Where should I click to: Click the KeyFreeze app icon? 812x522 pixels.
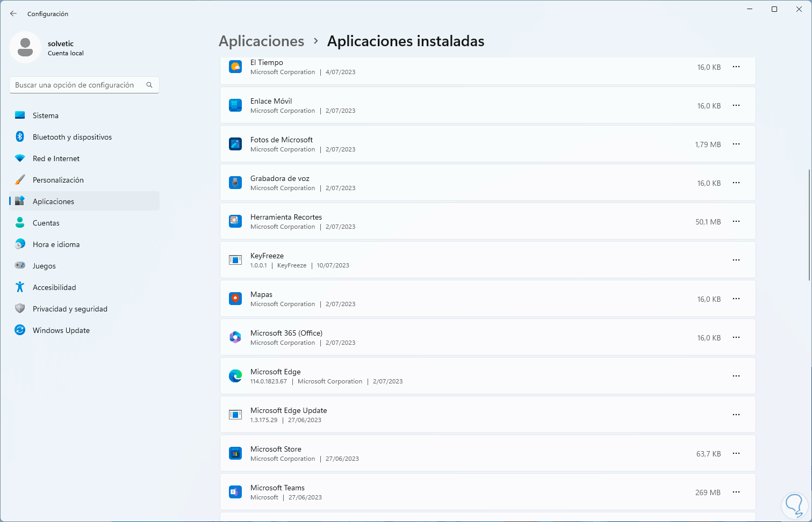(235, 260)
